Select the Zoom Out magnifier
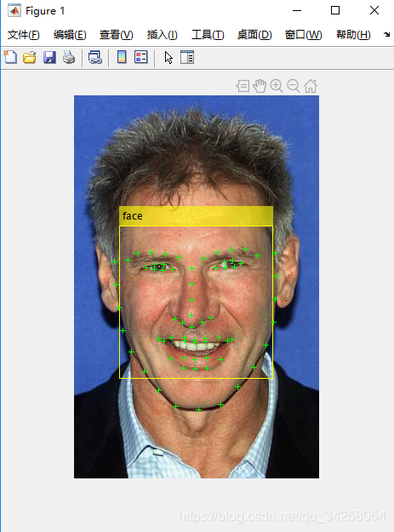Image resolution: width=394 pixels, height=532 pixels. coord(294,86)
